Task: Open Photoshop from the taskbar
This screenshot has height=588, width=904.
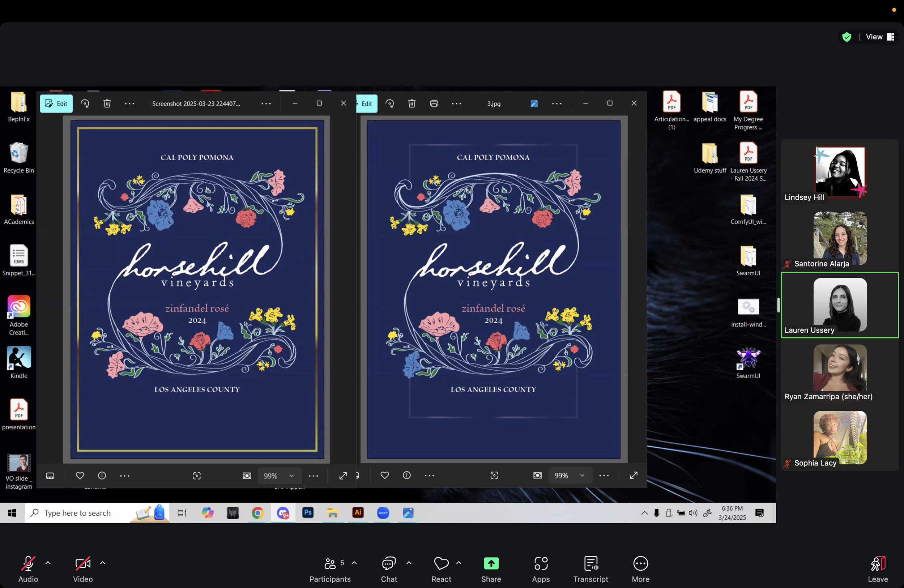Action: coord(308,513)
